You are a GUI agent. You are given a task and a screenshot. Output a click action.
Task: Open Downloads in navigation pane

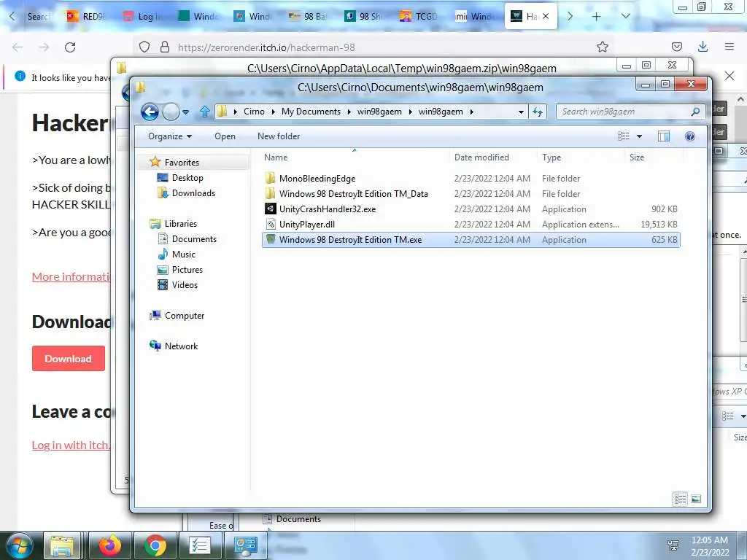(x=193, y=192)
